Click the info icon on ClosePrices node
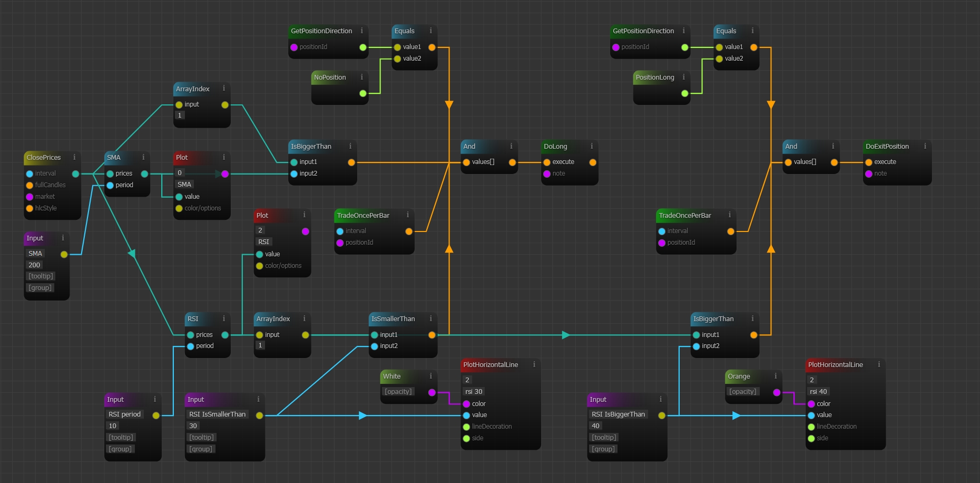 (x=74, y=157)
